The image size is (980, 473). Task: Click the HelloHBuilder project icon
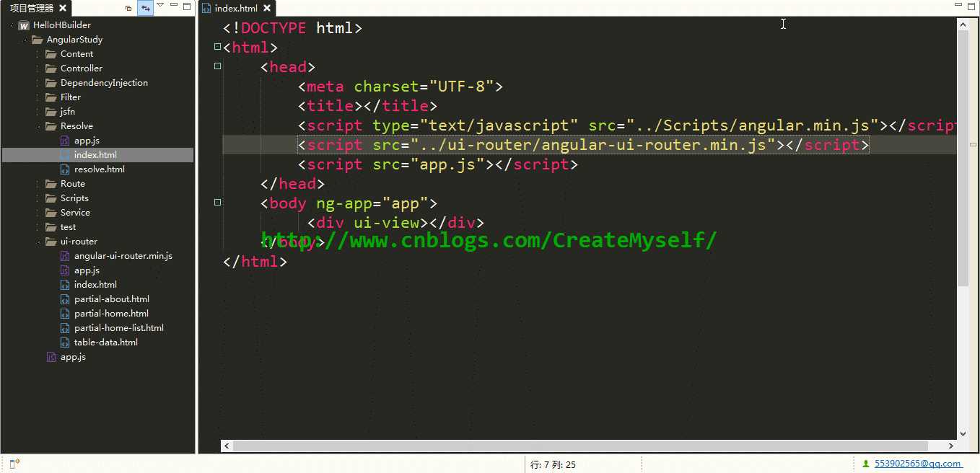pyautogui.click(x=24, y=25)
